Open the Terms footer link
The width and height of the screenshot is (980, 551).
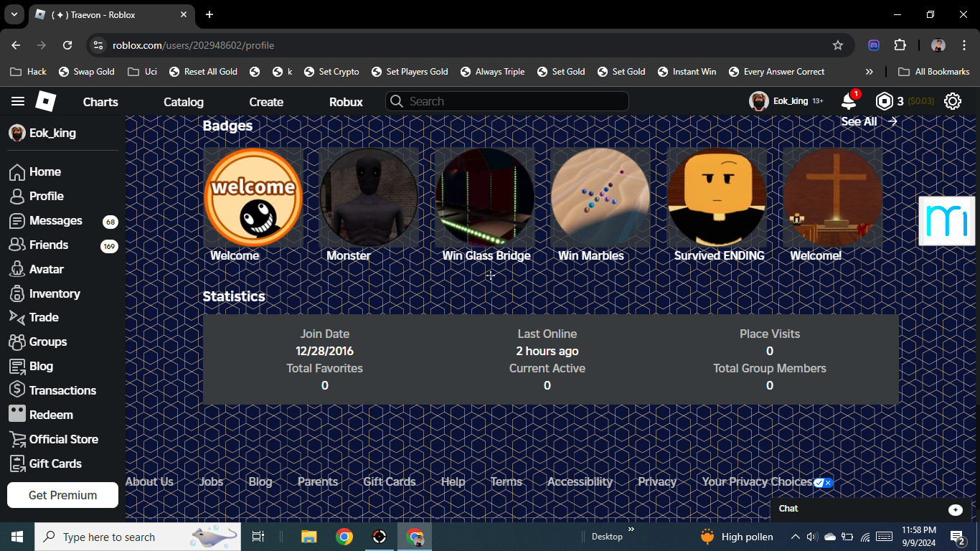506,481
